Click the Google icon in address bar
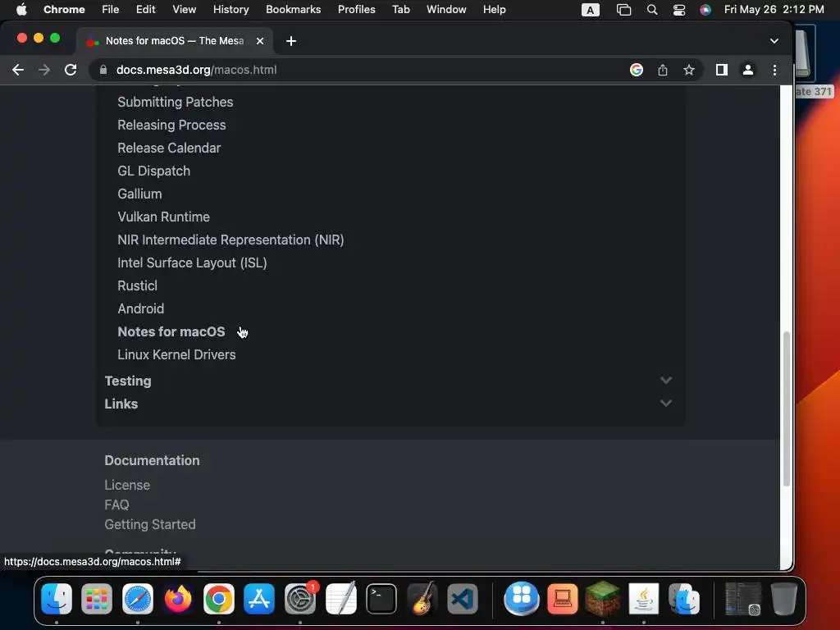Viewport: 840px width, 630px height. click(x=637, y=70)
